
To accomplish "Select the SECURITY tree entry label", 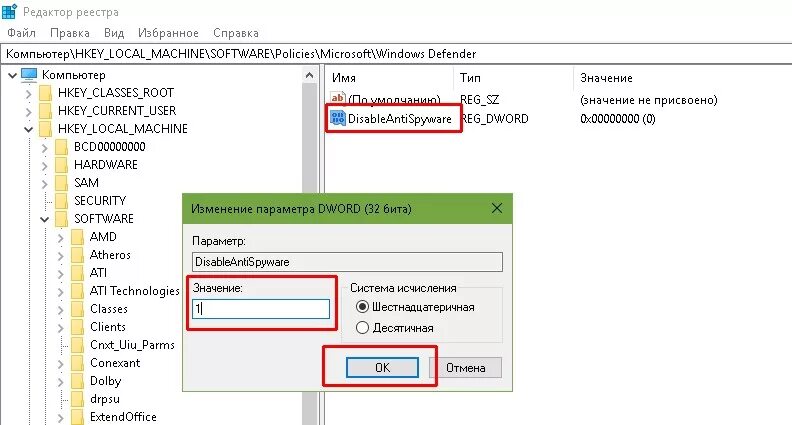I will [100, 201].
